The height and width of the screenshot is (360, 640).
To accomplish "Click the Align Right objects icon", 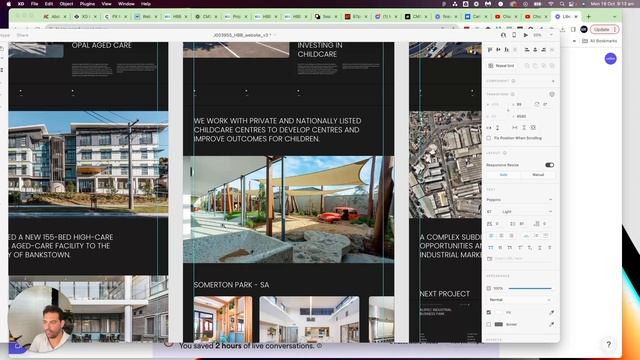I will [x=543, y=50].
